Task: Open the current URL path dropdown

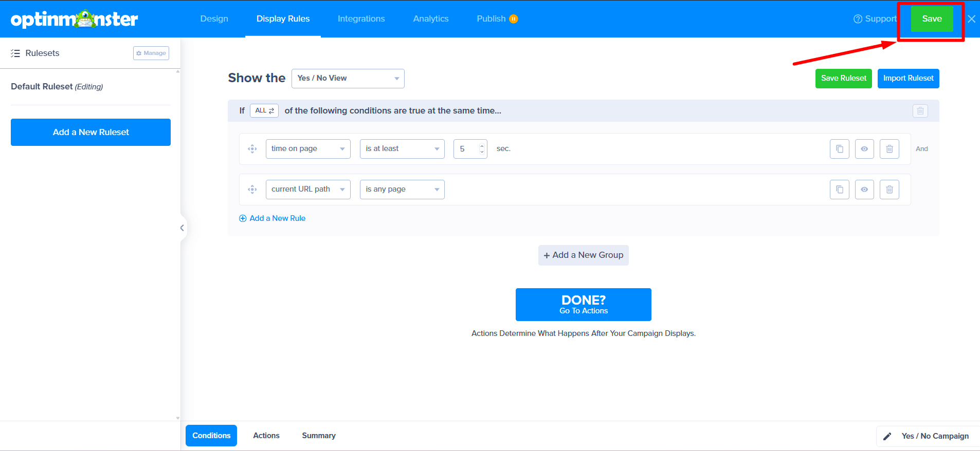Action: pos(308,190)
